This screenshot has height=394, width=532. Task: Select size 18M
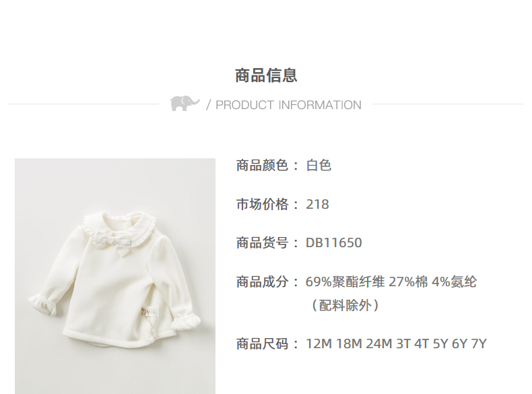(349, 343)
